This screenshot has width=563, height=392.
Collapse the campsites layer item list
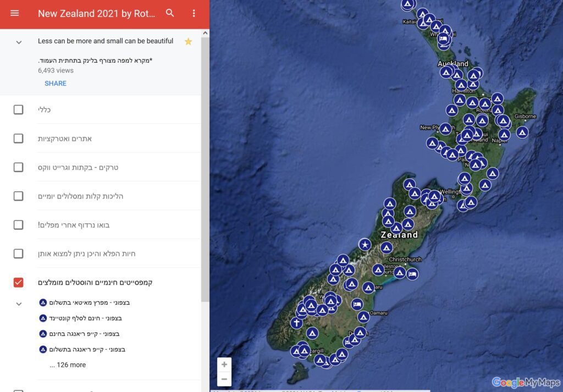19,303
